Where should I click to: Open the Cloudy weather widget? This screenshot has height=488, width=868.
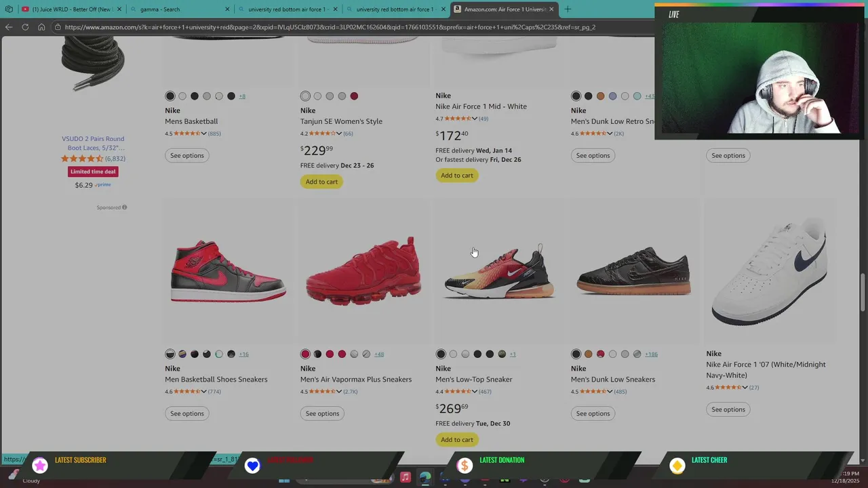(x=24, y=477)
